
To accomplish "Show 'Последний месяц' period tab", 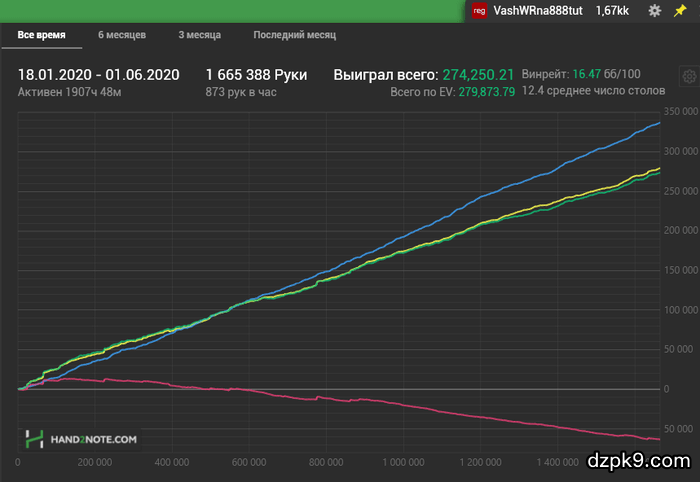I will pos(294,35).
